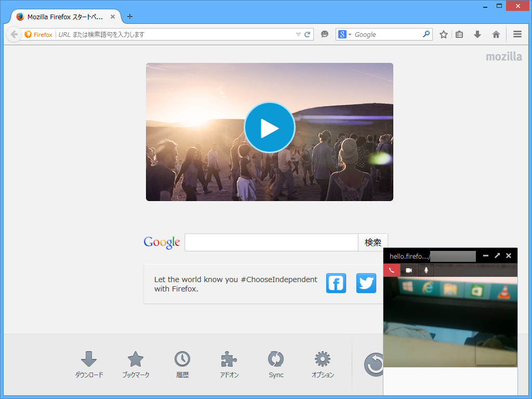Mute the microphone in Hello chat
The height and width of the screenshot is (399, 532).
click(426, 270)
